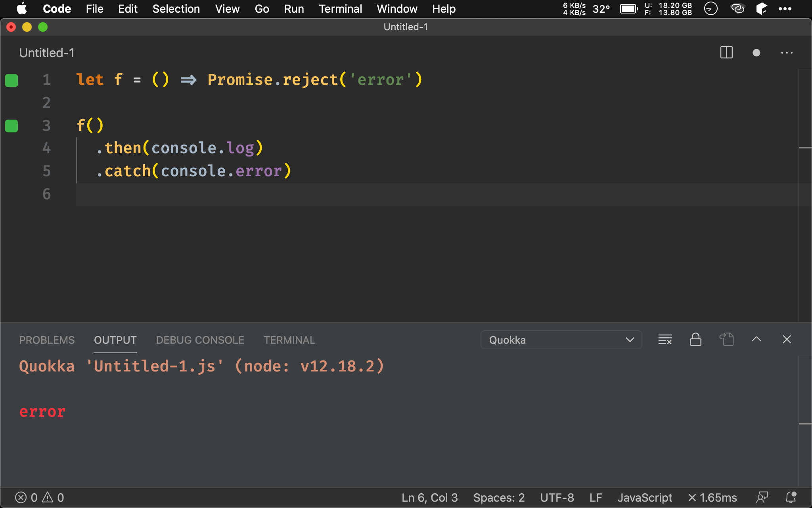Change indentation via Spaces: 2
Screen dimensions: 812x508
coord(499,498)
